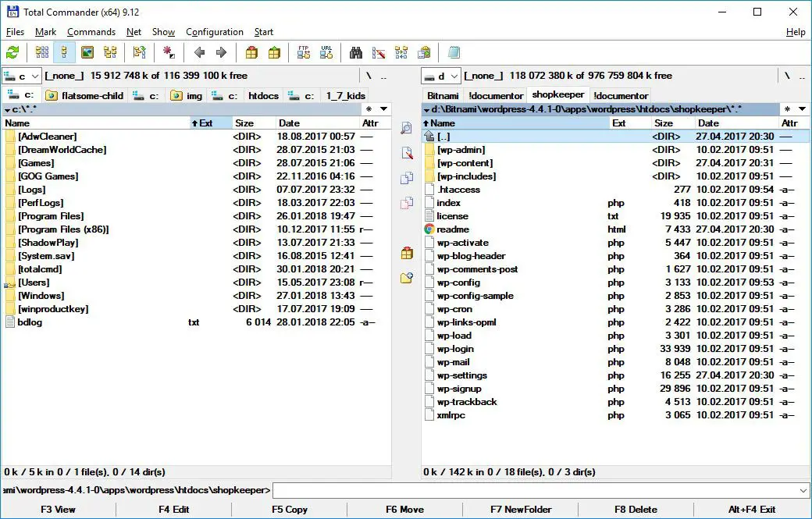Launch the Multi-Rename tool icon
The image size is (812, 519).
pos(379,52)
